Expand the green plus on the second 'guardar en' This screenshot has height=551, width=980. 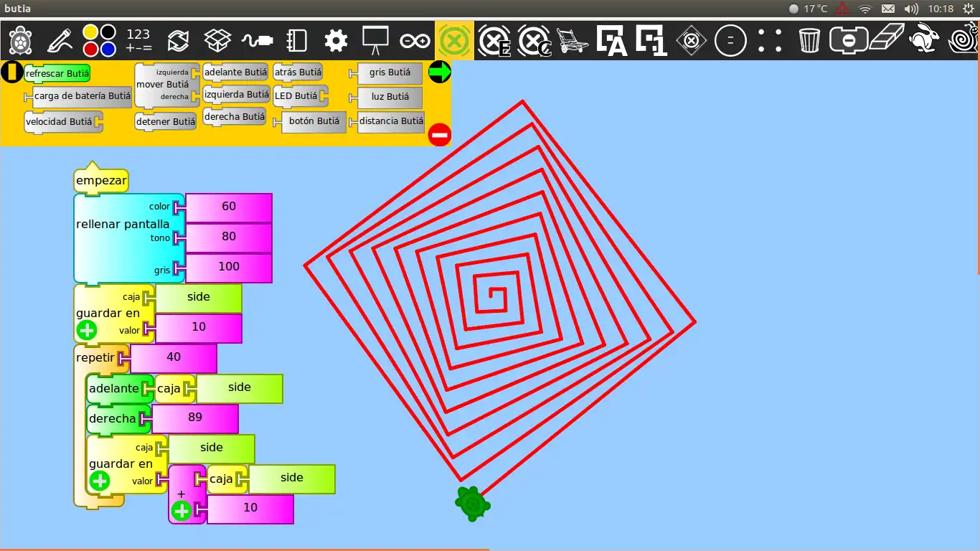(x=100, y=481)
